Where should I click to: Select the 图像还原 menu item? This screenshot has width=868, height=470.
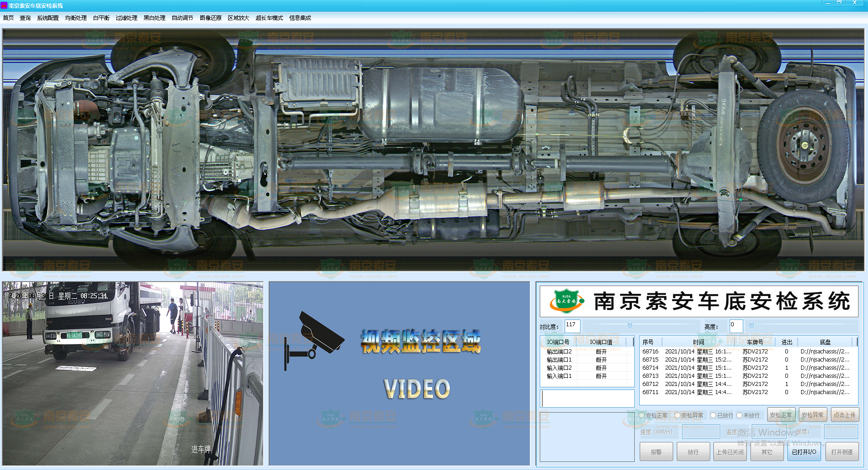211,18
